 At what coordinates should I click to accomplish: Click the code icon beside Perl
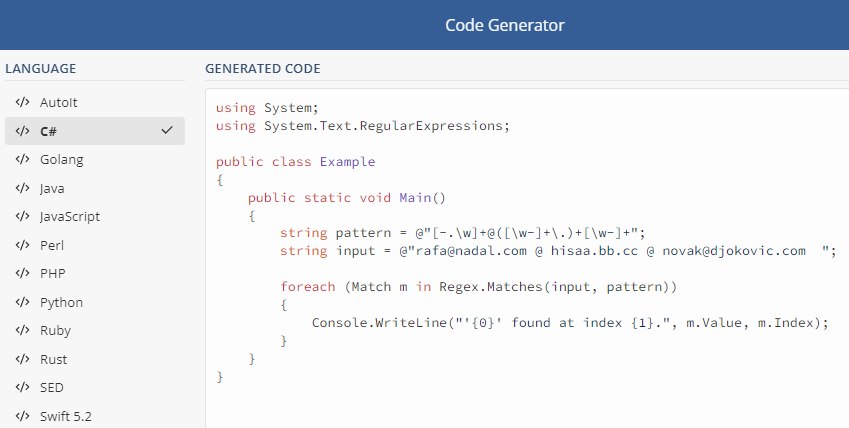coord(22,245)
